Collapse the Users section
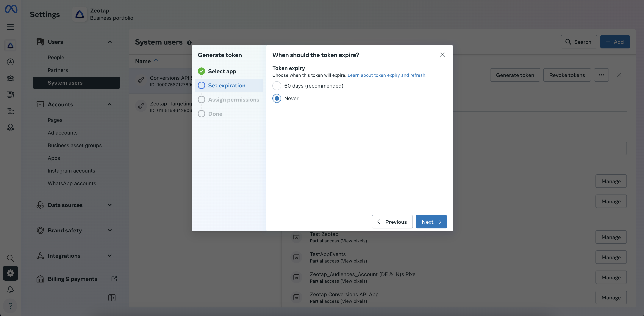The height and width of the screenshot is (316, 644). coord(110,42)
